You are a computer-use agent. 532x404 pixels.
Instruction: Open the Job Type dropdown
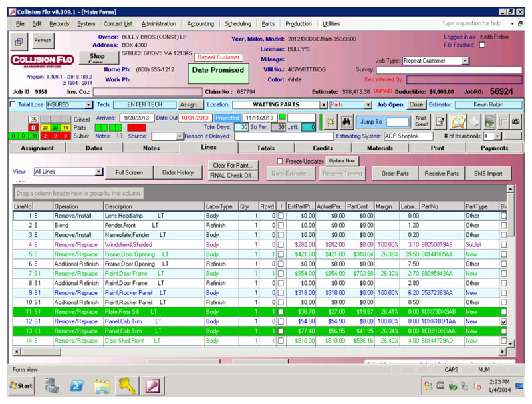click(465, 61)
